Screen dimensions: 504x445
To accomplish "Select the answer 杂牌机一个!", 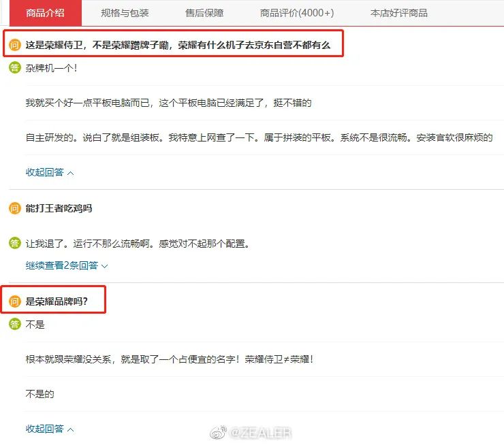I will click(51, 68).
